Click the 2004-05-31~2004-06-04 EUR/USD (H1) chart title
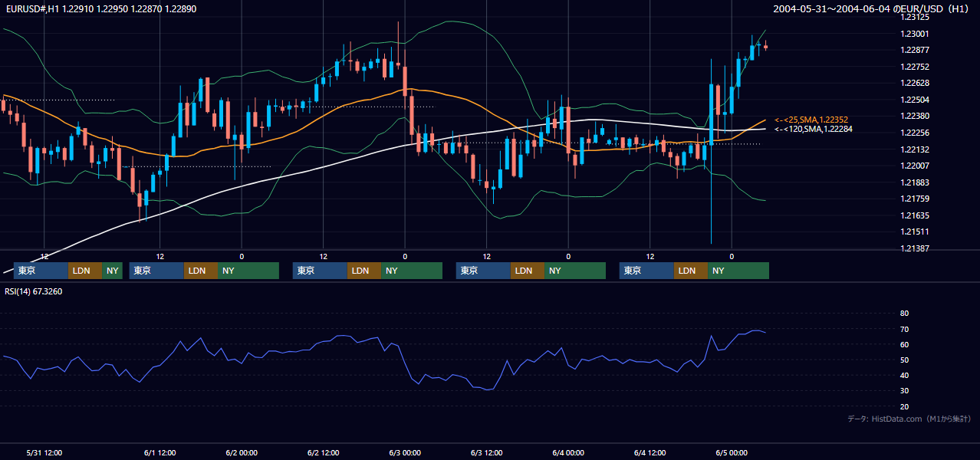The width and height of the screenshot is (980, 460). [x=873, y=8]
